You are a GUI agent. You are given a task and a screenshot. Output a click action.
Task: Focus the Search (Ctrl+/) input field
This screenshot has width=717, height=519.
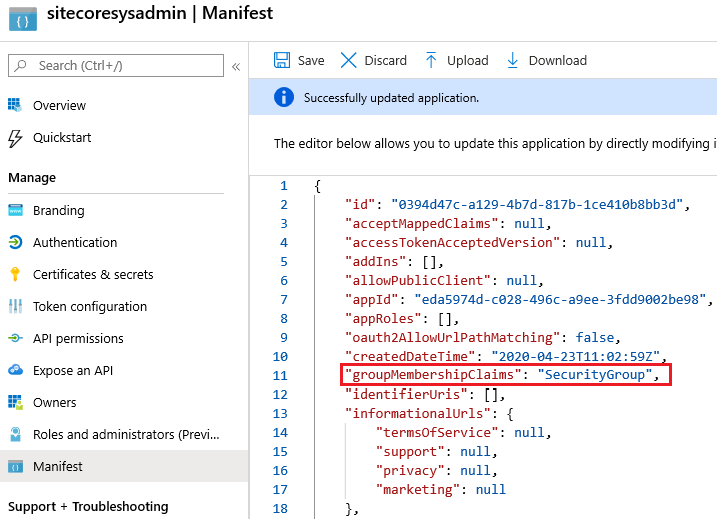point(116,65)
